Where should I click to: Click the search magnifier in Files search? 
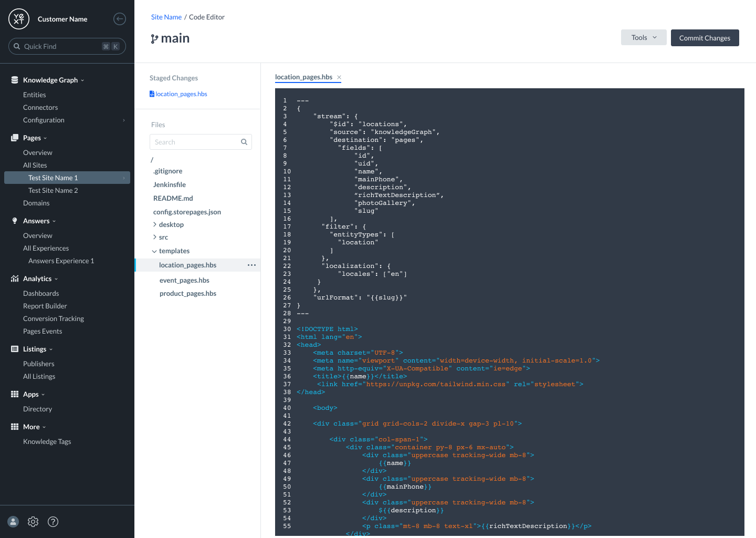pyautogui.click(x=244, y=142)
